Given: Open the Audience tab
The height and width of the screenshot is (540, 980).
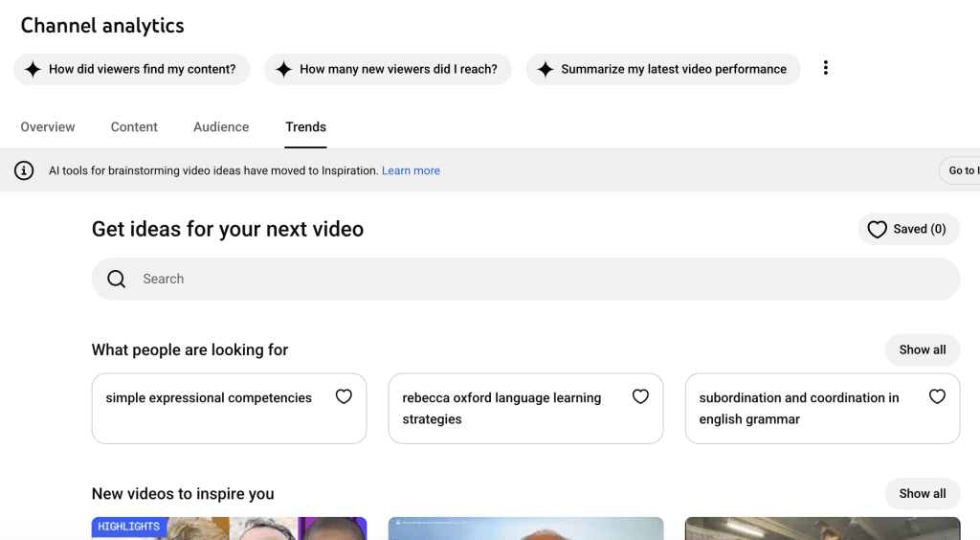Looking at the screenshot, I should click(221, 127).
